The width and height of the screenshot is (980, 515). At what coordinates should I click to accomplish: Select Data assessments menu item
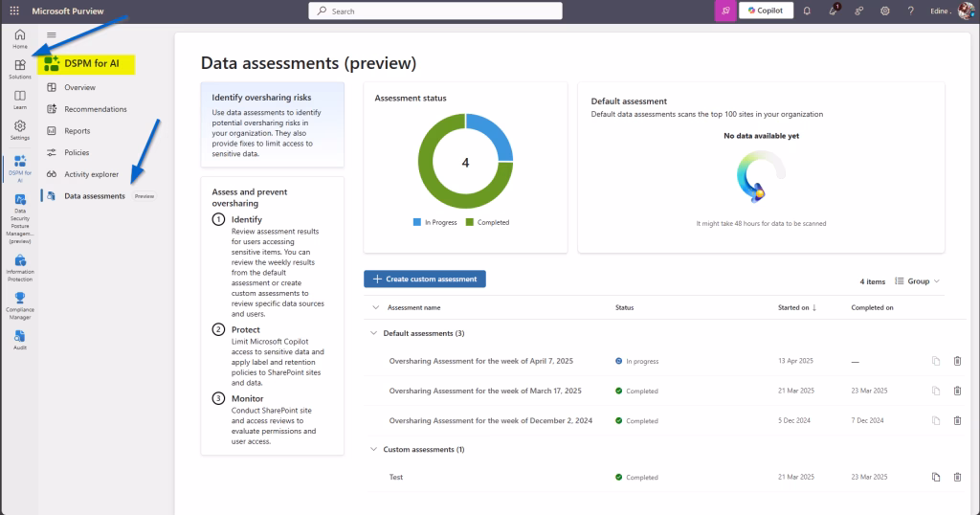coord(95,195)
